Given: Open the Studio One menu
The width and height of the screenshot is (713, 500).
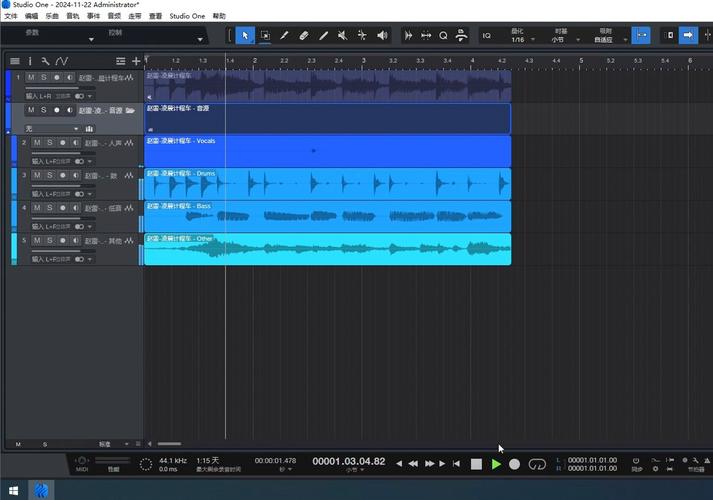Looking at the screenshot, I should [x=187, y=16].
